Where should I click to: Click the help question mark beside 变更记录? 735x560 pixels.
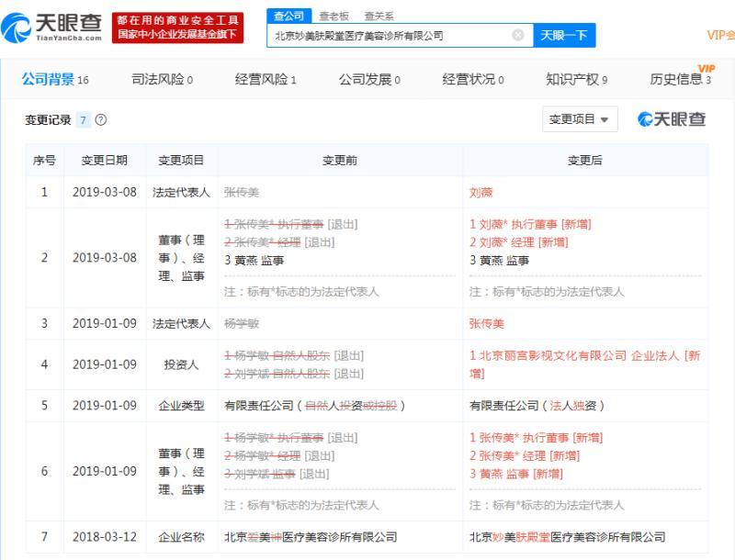tap(101, 120)
